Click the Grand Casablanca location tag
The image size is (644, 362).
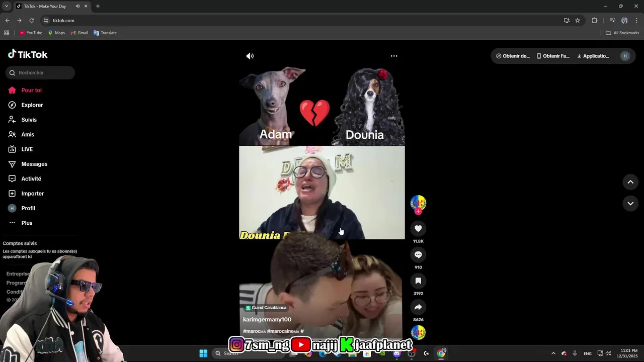coord(266,308)
